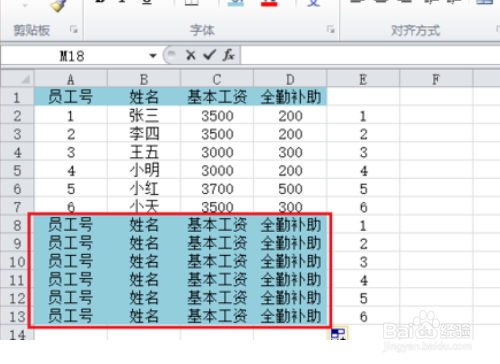Select row 5 header
The image size is (500, 364).
(17, 170)
